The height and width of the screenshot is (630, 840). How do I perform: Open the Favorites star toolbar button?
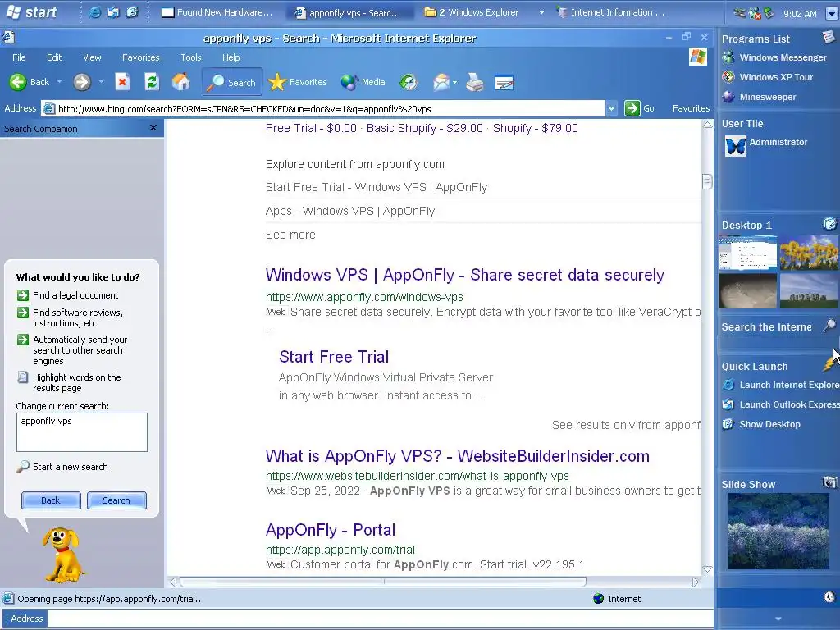[297, 82]
